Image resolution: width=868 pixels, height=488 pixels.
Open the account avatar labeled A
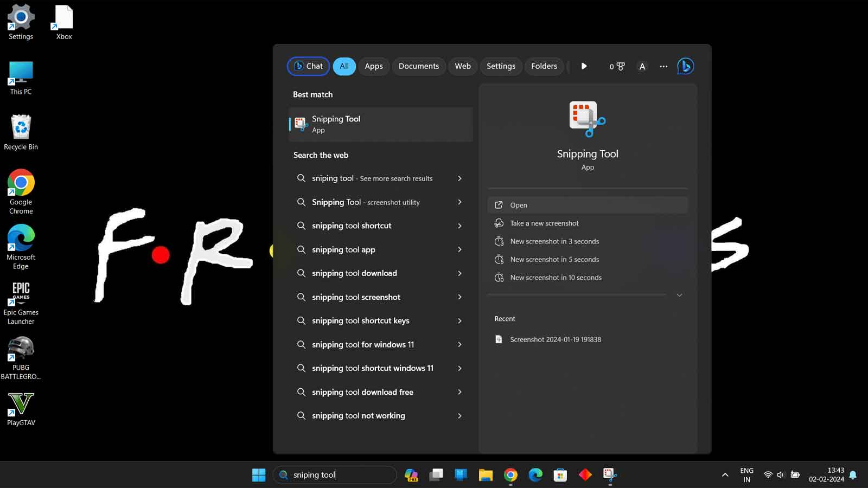(642, 66)
